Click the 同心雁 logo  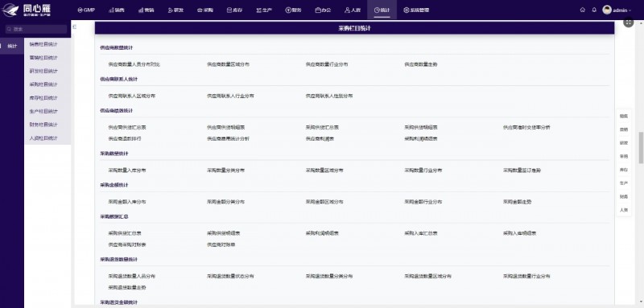click(27, 10)
